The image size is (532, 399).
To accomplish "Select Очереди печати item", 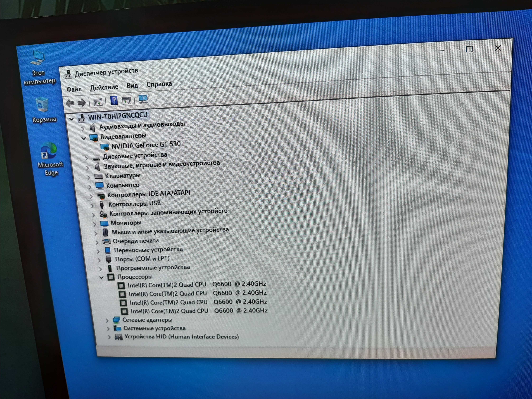I will [x=136, y=241].
